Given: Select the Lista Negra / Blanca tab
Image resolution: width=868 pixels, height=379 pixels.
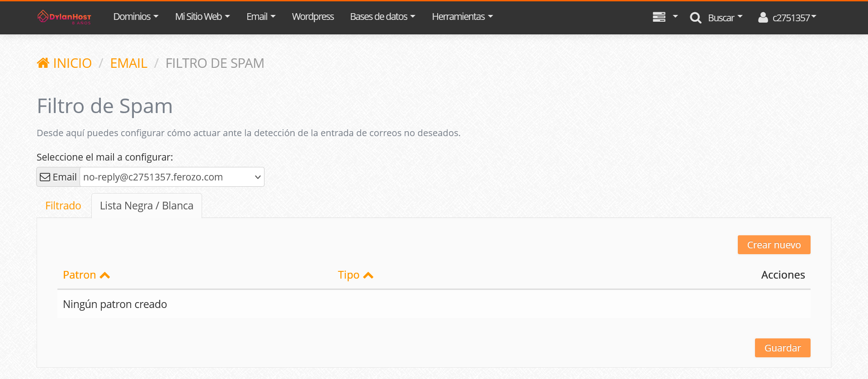Looking at the screenshot, I should 146,206.
